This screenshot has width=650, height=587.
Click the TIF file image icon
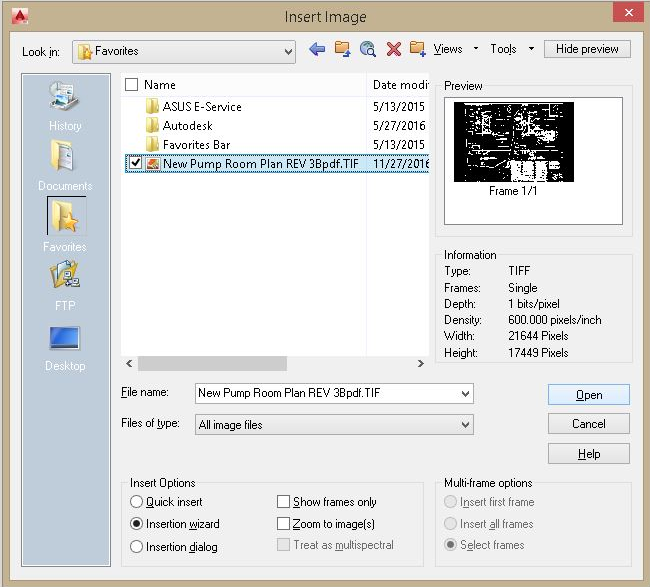click(x=153, y=164)
